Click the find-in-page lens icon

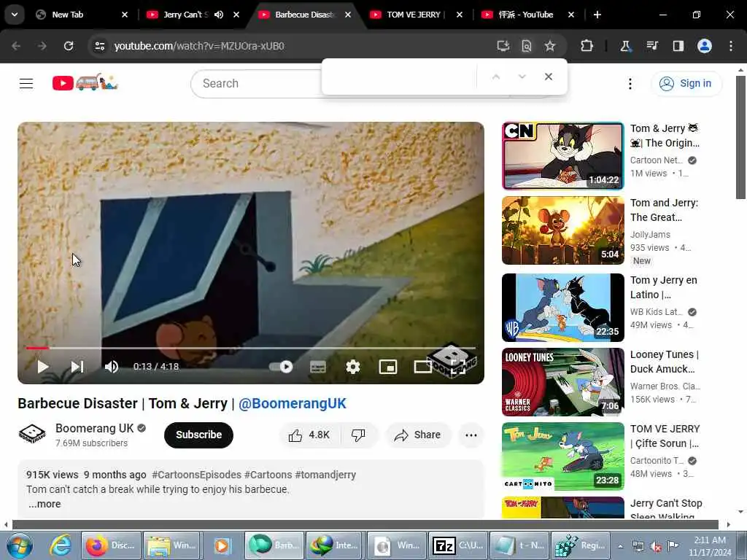point(527,46)
